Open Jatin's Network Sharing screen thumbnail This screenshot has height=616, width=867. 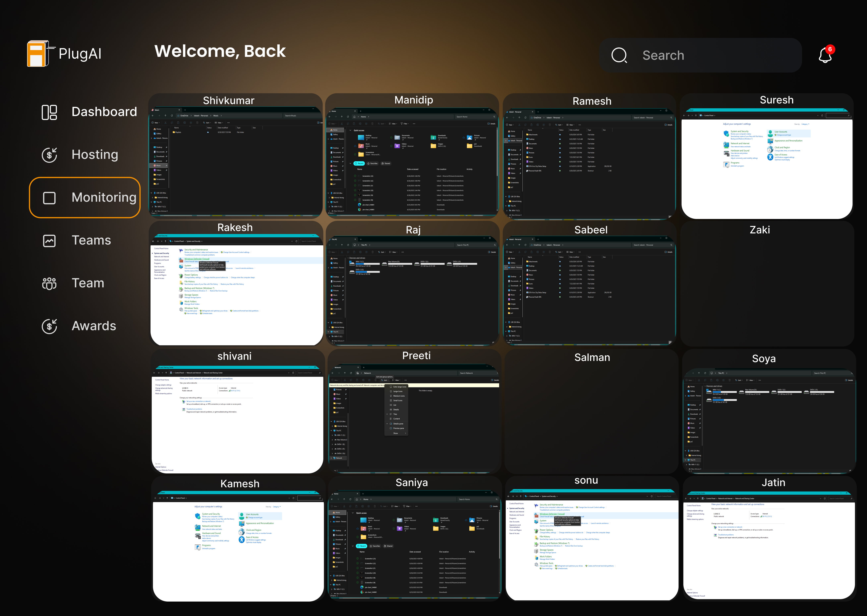point(769,546)
